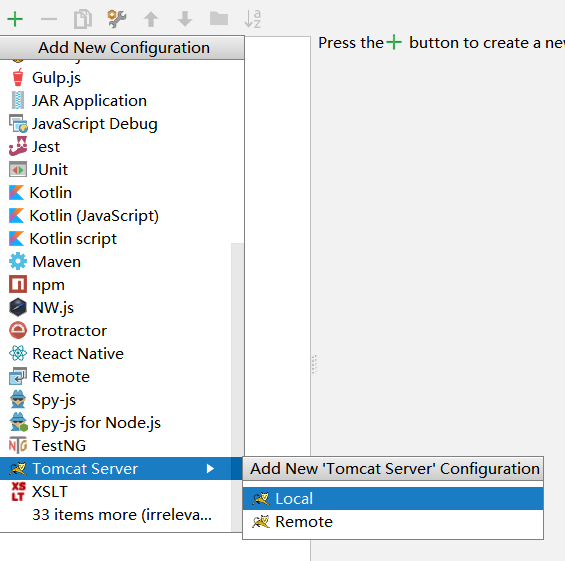Click the JavaScript Debug icon

(x=18, y=124)
